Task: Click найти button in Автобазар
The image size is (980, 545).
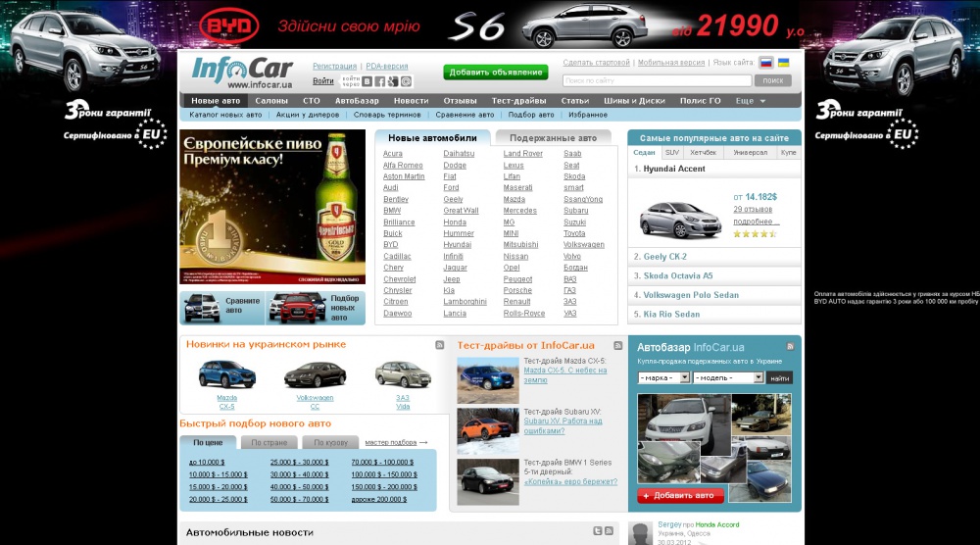Action: (779, 378)
